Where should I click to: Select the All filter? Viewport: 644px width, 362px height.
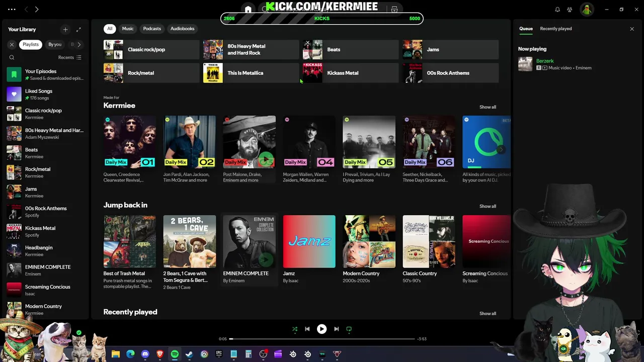click(110, 29)
